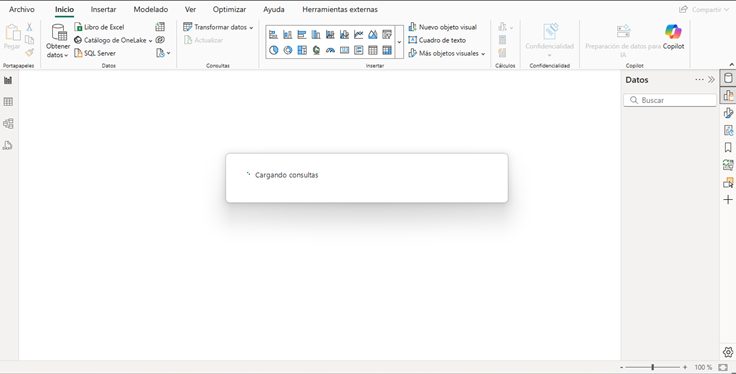Click the Pegar button
The height and width of the screenshot is (374, 736).
point(12,37)
